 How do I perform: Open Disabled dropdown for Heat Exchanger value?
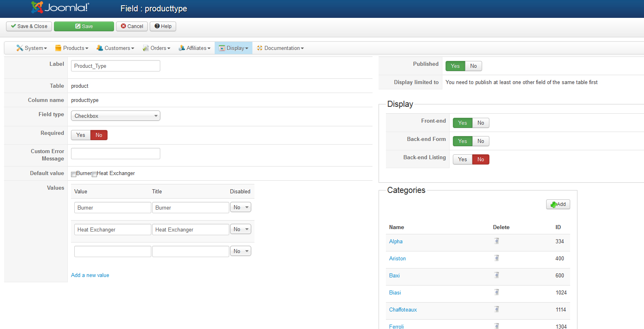click(241, 229)
